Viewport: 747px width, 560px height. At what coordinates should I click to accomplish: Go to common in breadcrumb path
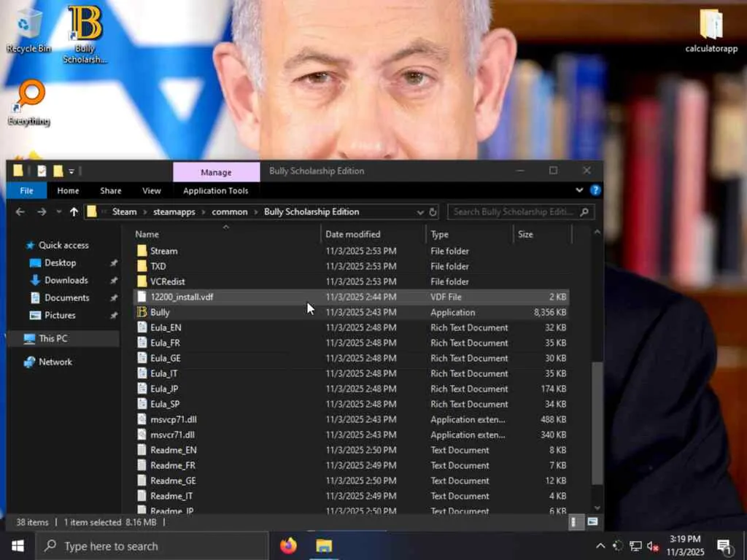pyautogui.click(x=230, y=212)
